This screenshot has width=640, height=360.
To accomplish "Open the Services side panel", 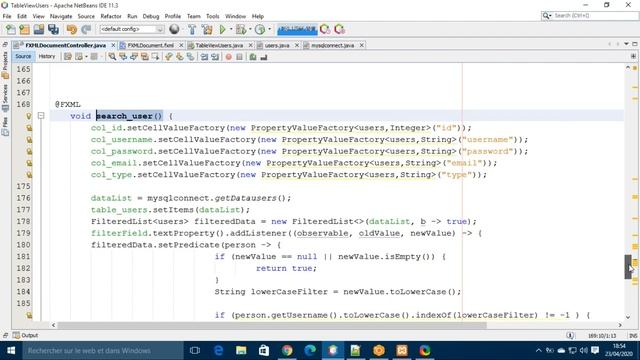I will click(5, 98).
